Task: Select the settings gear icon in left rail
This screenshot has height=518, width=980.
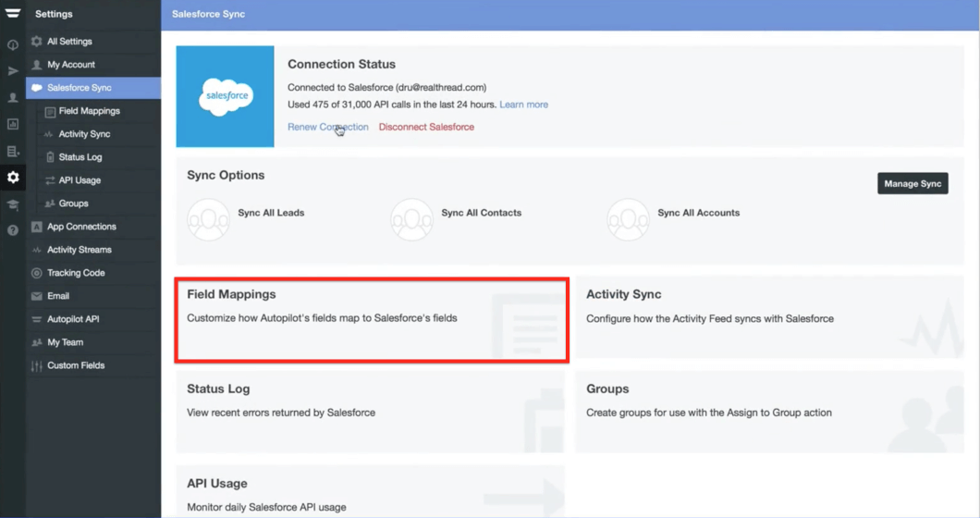Action: (x=13, y=177)
